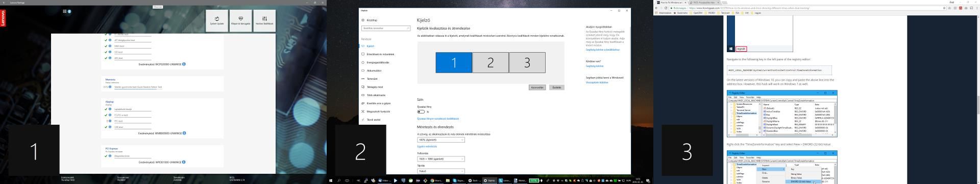Click info icon next to WPE001000-UNWWGE result code
This screenshot has width=980, height=184.
pyautogui.click(x=184, y=162)
